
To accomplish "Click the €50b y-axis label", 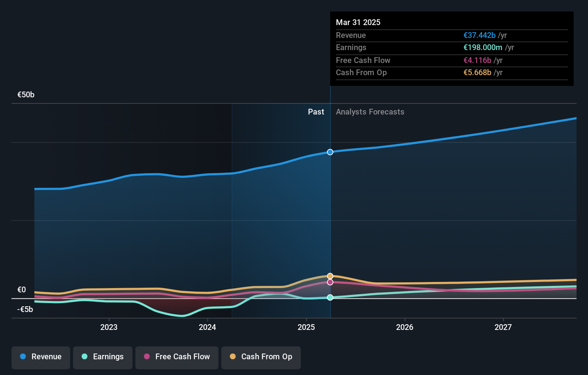I will click(26, 95).
